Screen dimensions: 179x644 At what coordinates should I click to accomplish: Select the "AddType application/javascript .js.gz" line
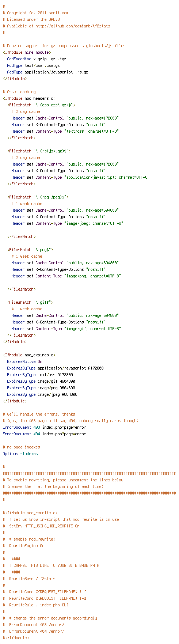[47, 72]
